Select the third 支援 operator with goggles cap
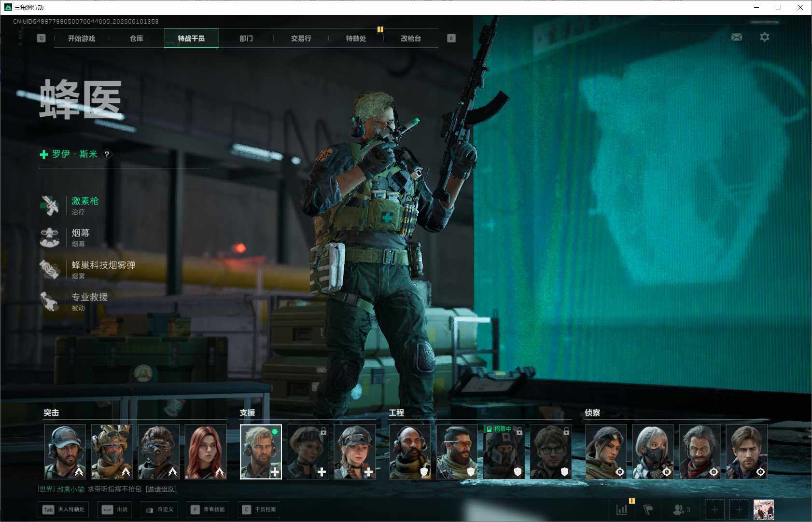Viewport: 812px width, 522px height. 354,452
